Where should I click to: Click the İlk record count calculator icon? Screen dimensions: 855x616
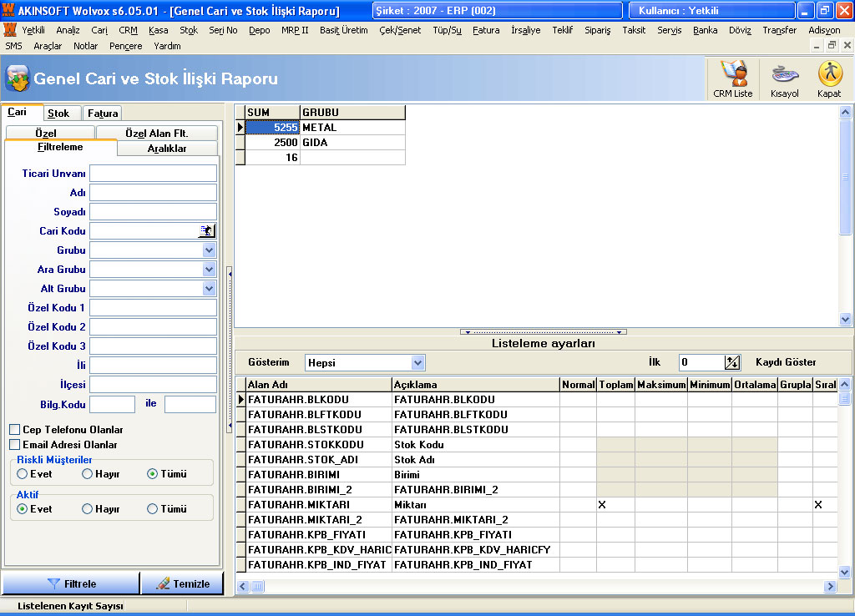tap(731, 362)
